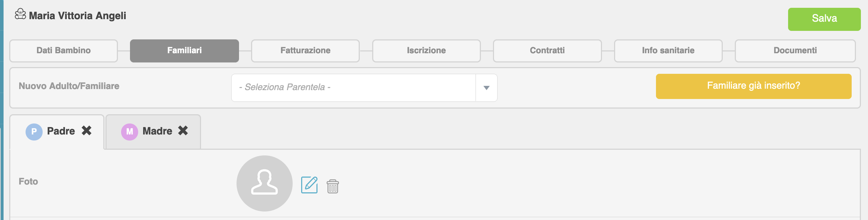Select the Familiari tab
The width and height of the screenshot is (868, 220).
(184, 51)
